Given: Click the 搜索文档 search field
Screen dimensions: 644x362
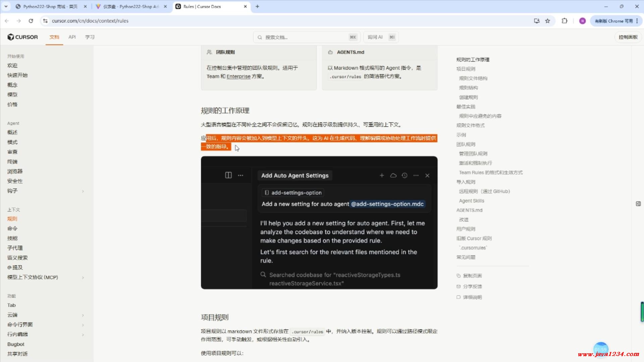Looking at the screenshot, I should [x=302, y=37].
